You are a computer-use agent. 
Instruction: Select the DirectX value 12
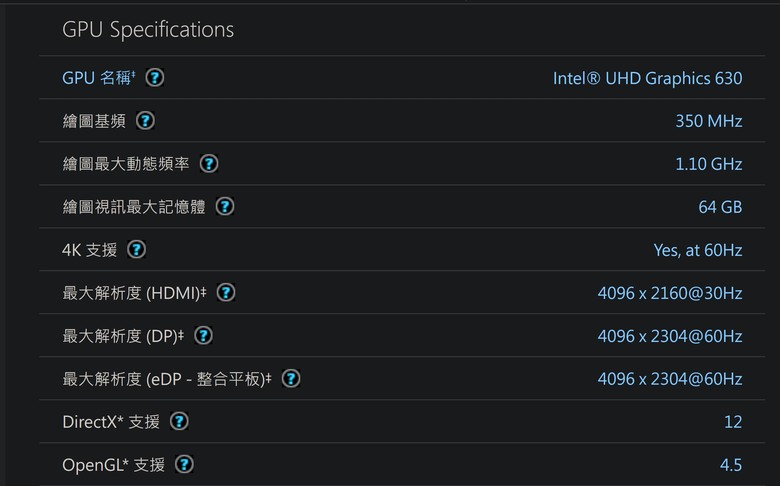pos(733,422)
